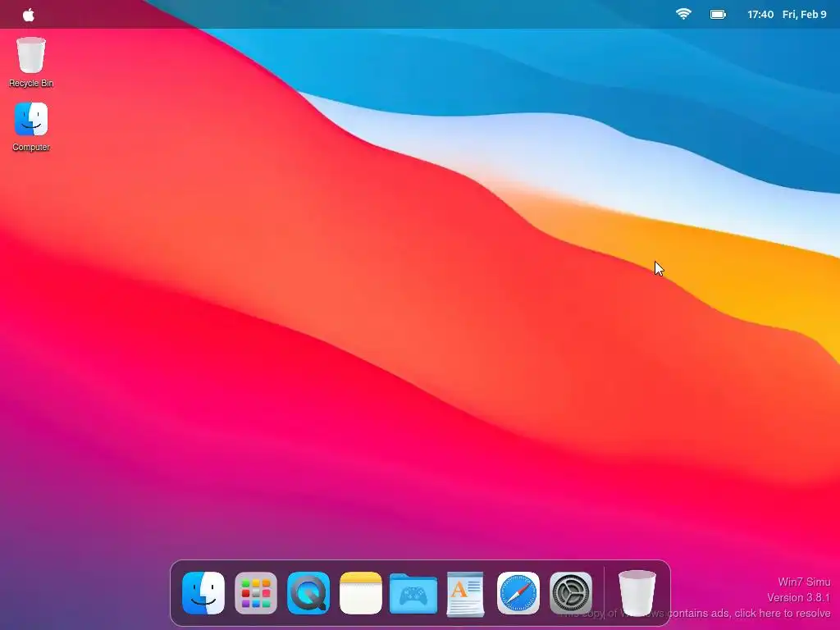The height and width of the screenshot is (630, 840).
Task: Launch Safari browser from dock
Action: [518, 593]
